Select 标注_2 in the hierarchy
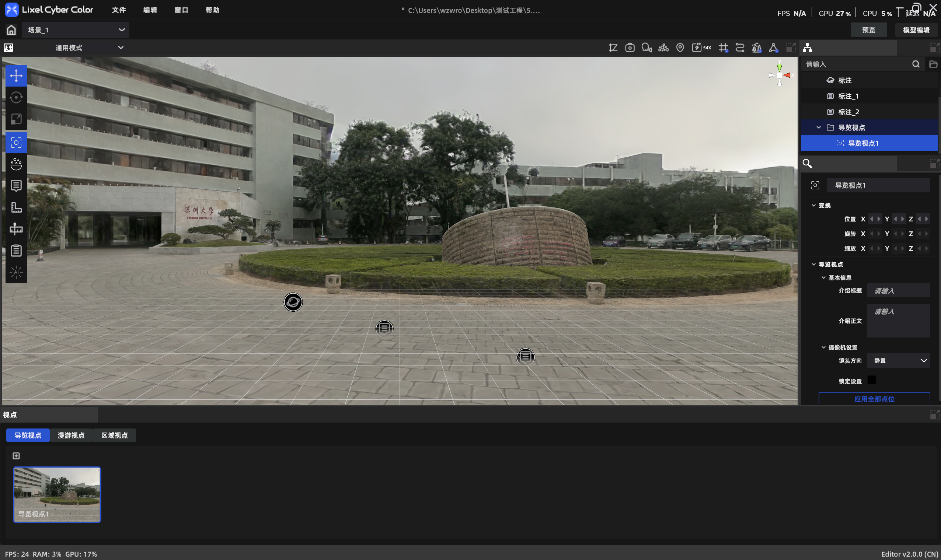The width and height of the screenshot is (941, 560). pos(869,112)
